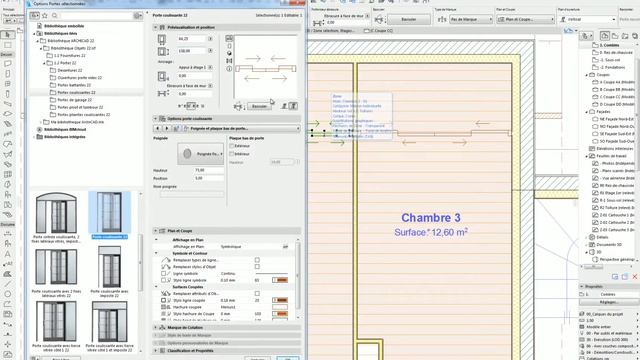Viewport: 640px width, 360px height.
Task: Select the Bibliothèques BIMcloud item
Action: click(x=65, y=129)
